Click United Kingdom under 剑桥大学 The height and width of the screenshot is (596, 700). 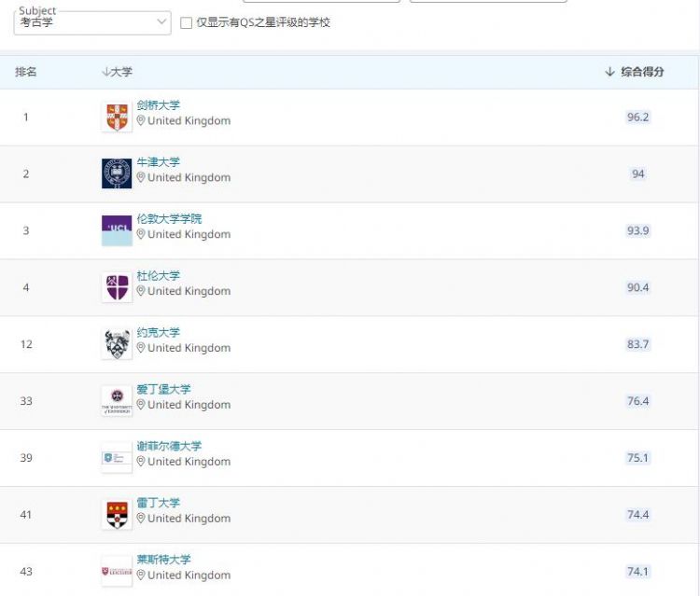[x=189, y=121]
